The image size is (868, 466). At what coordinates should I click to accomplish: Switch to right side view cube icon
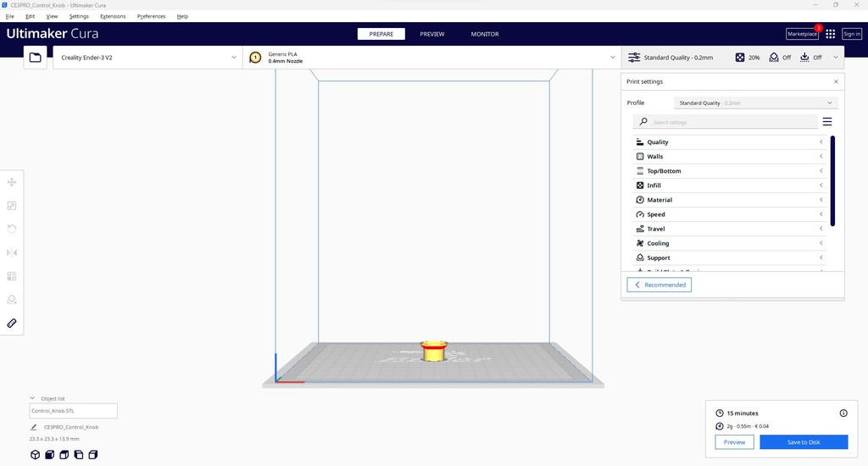[x=93, y=455]
